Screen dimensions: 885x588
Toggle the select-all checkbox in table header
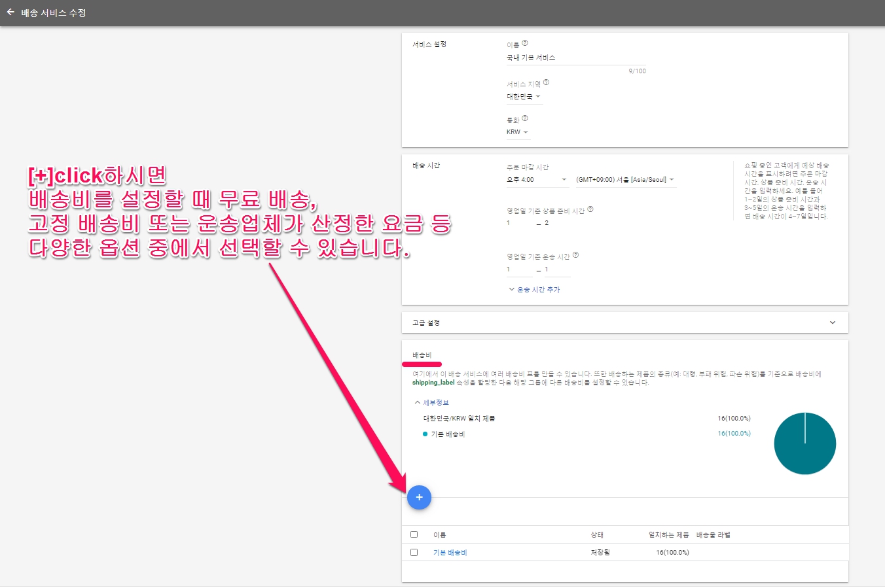pos(414,534)
